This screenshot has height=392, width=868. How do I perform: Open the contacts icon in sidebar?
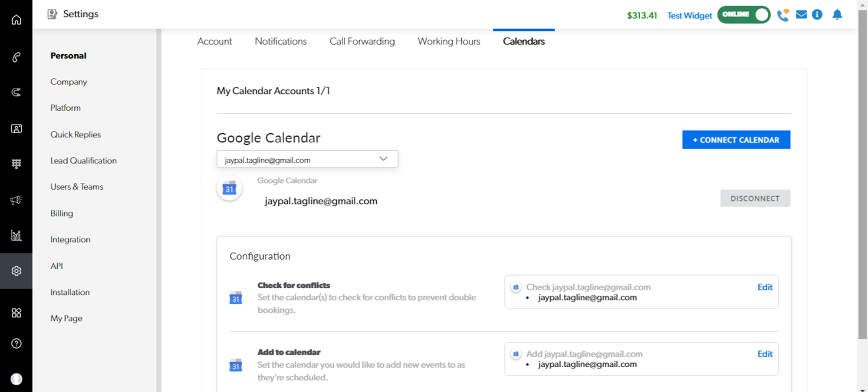(16, 128)
